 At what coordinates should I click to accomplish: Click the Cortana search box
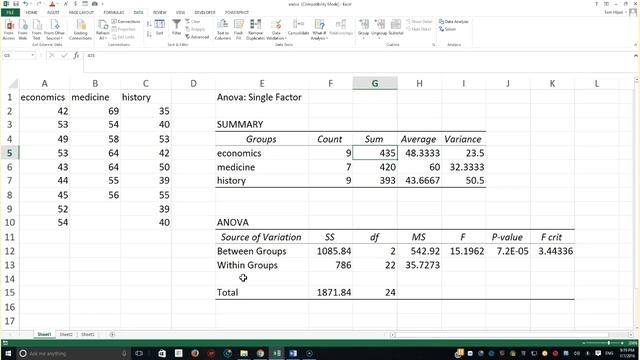coord(73,353)
